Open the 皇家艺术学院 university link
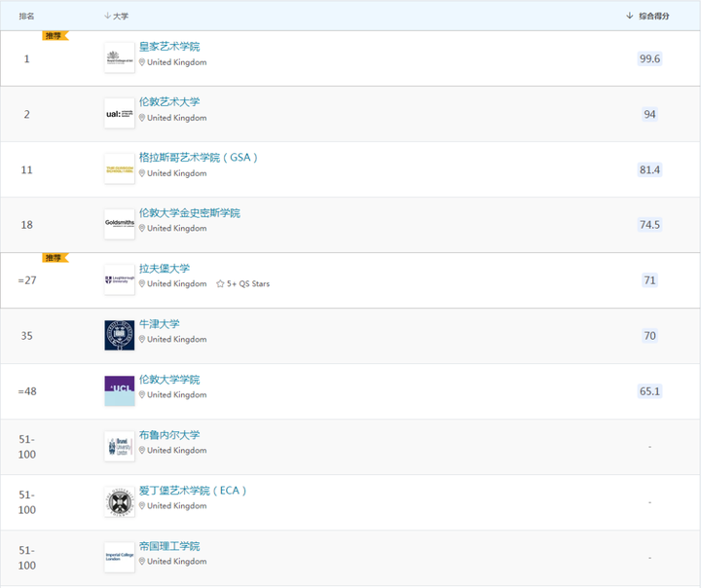This screenshot has width=701, height=588. (169, 47)
